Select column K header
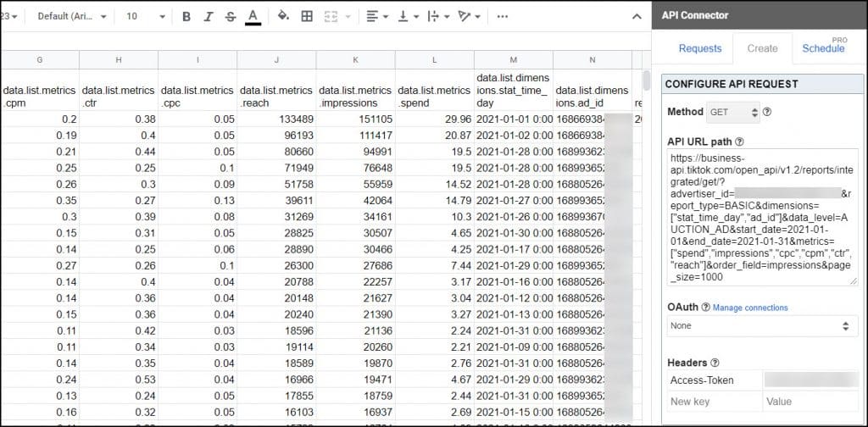 [x=355, y=60]
